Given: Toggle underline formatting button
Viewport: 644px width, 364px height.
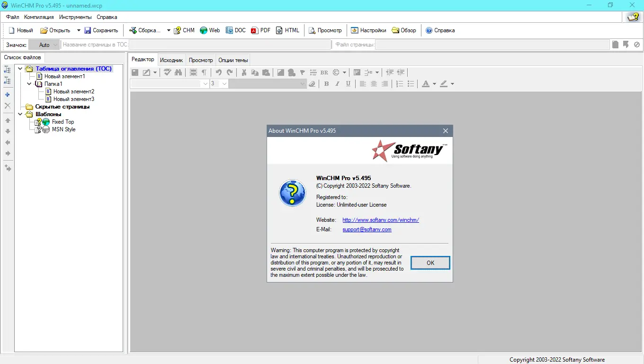Looking at the screenshot, I should click(348, 84).
